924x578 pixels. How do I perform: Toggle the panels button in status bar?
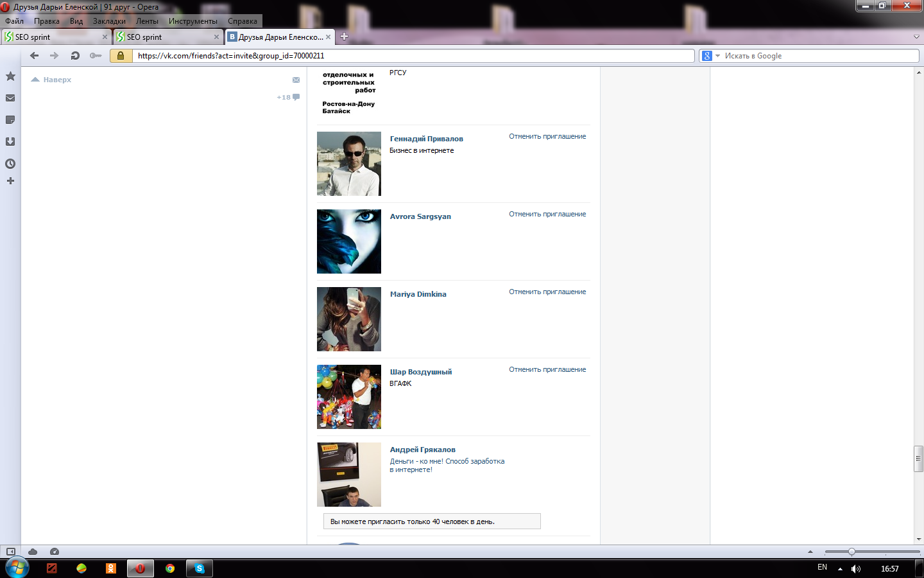tap(11, 552)
